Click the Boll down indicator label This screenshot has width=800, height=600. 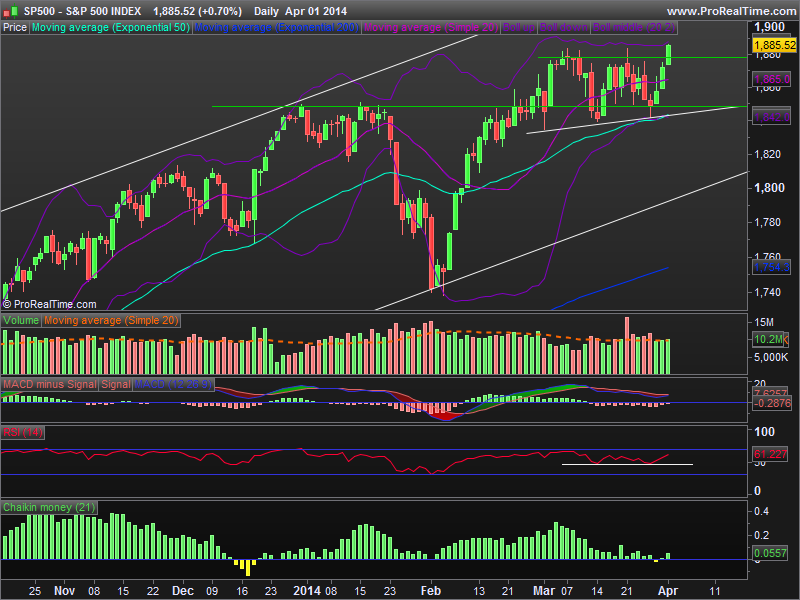coord(564,28)
